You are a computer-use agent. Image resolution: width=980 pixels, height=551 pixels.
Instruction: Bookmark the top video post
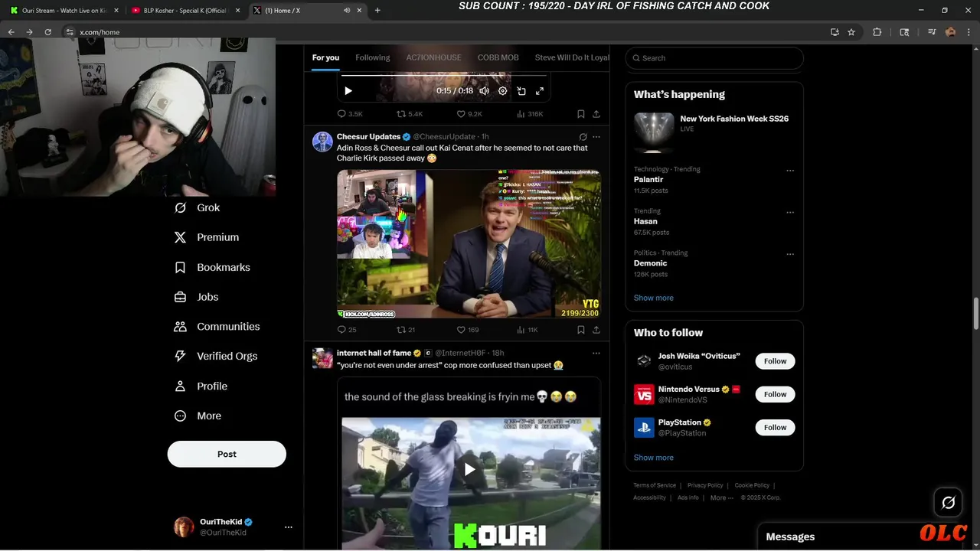pyautogui.click(x=581, y=114)
